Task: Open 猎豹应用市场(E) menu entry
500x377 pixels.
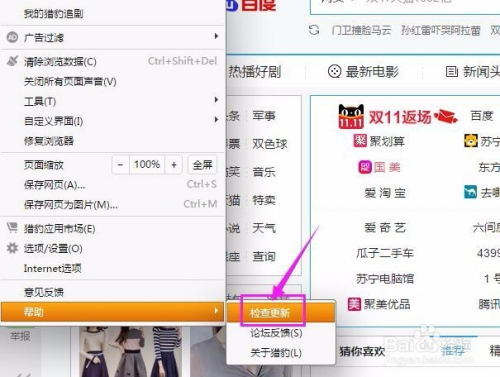Action: point(113,229)
